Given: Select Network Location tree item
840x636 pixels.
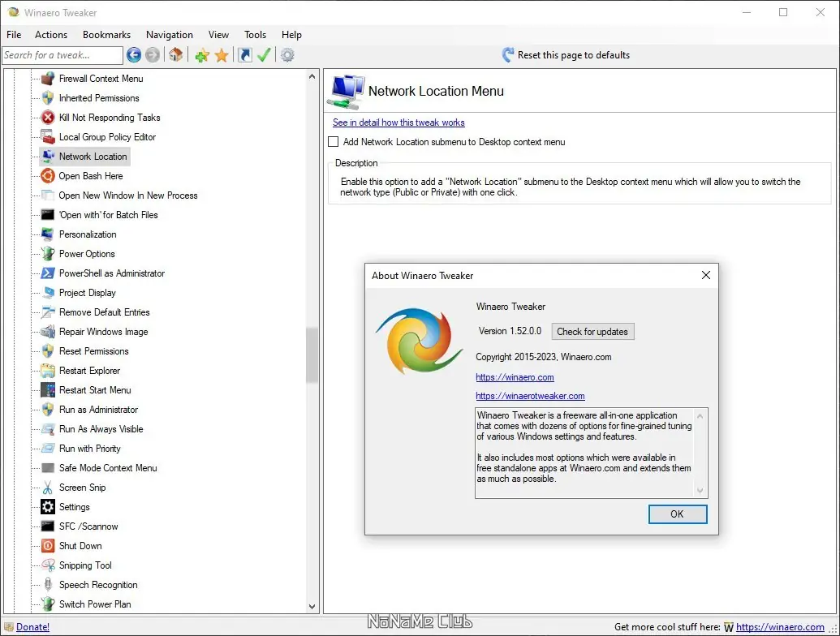Looking at the screenshot, I should pyautogui.click(x=93, y=157).
